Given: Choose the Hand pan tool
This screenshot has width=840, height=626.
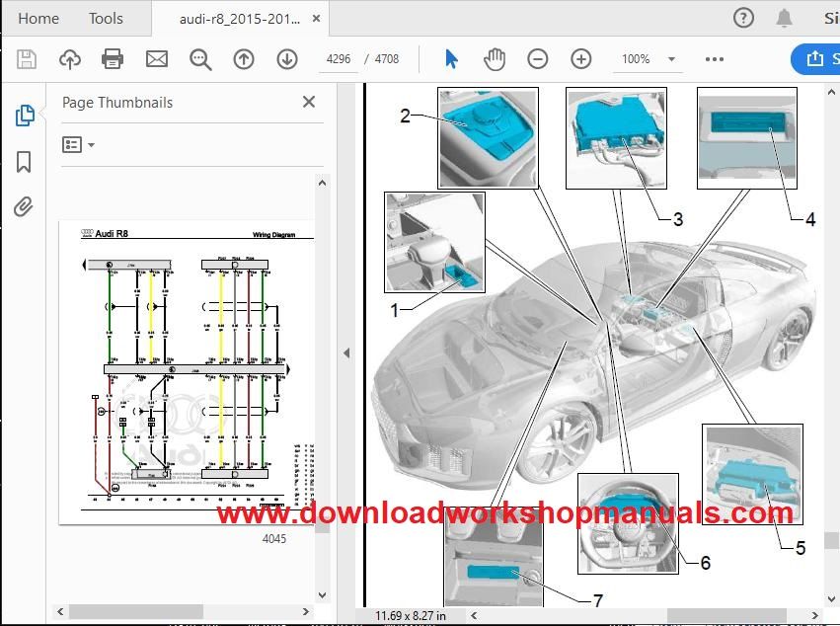Looking at the screenshot, I should point(495,59).
